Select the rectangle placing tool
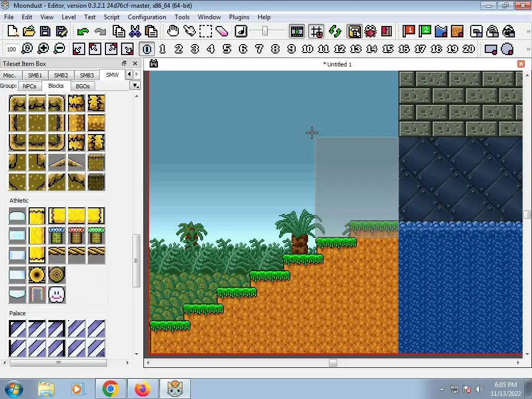The image size is (532, 399). tap(491, 49)
